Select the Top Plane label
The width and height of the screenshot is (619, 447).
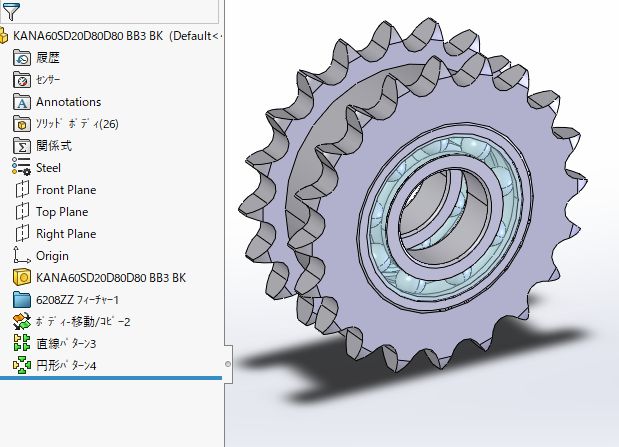[62, 212]
